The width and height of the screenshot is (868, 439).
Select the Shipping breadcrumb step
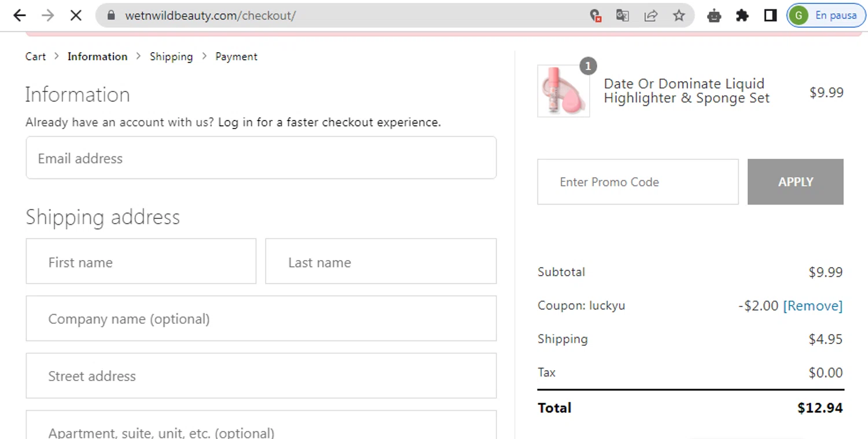click(171, 56)
